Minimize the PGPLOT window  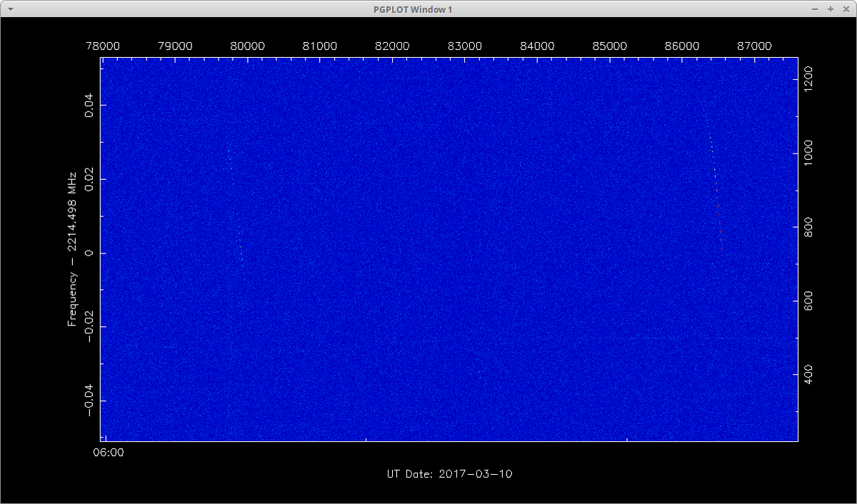point(816,9)
